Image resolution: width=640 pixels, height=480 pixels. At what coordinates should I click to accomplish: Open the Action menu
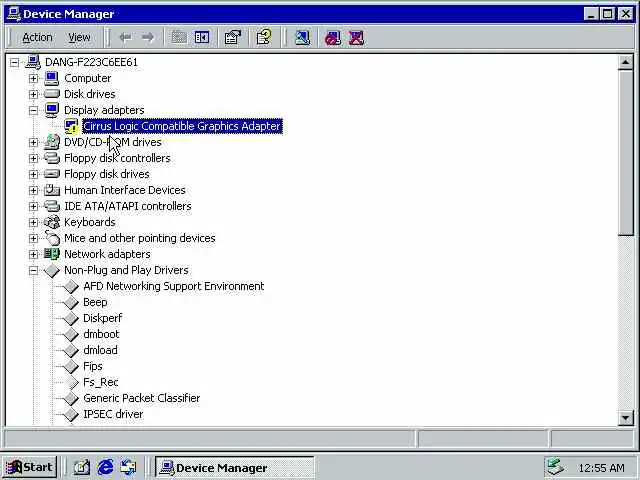point(37,38)
